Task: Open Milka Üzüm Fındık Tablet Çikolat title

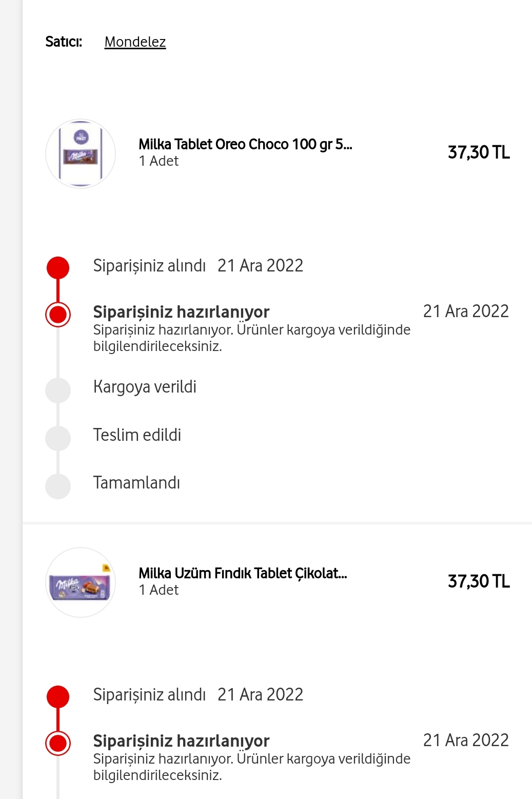Action: click(243, 573)
